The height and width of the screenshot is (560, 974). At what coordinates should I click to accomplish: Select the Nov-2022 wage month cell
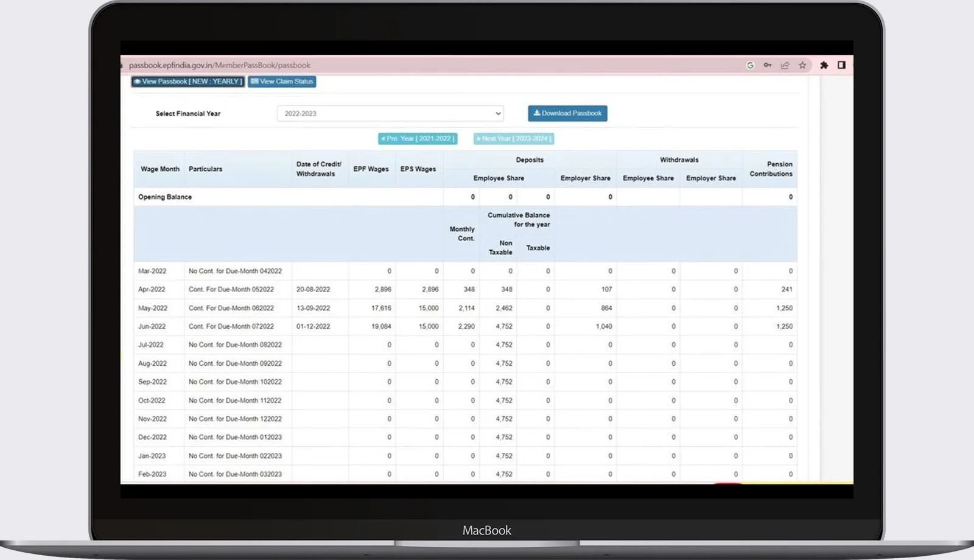152,419
